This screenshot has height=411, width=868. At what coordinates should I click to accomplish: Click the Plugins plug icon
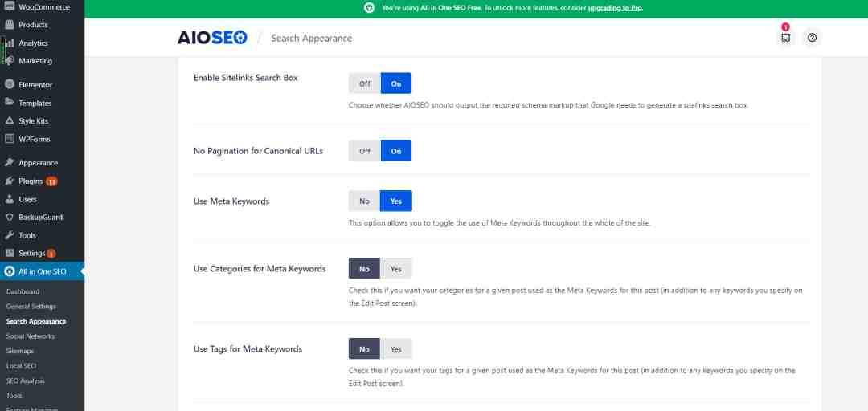pyautogui.click(x=10, y=181)
